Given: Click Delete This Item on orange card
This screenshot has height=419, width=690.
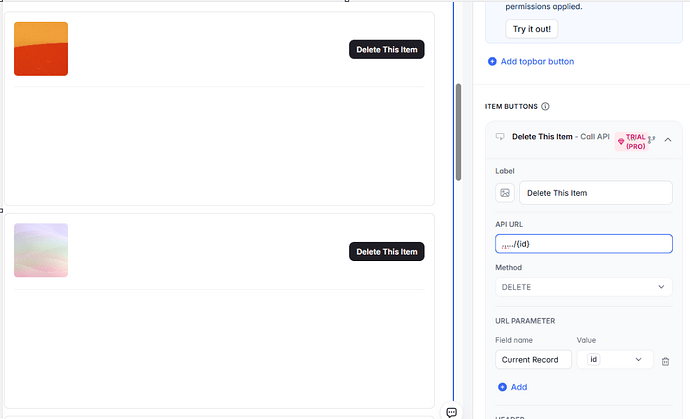Looking at the screenshot, I should 386,50.
